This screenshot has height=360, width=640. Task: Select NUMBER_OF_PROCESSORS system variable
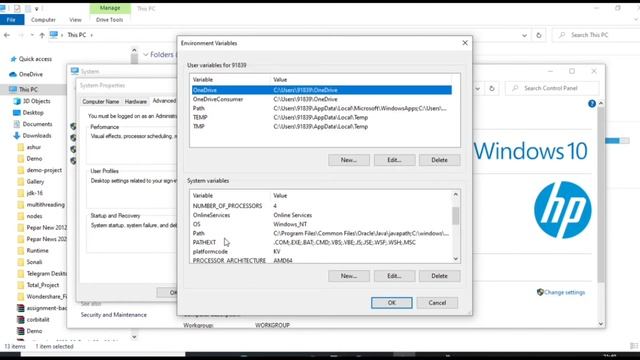click(x=322, y=206)
